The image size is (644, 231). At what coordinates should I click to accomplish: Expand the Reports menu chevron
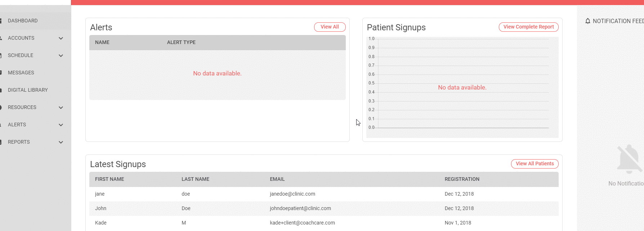pos(61,142)
